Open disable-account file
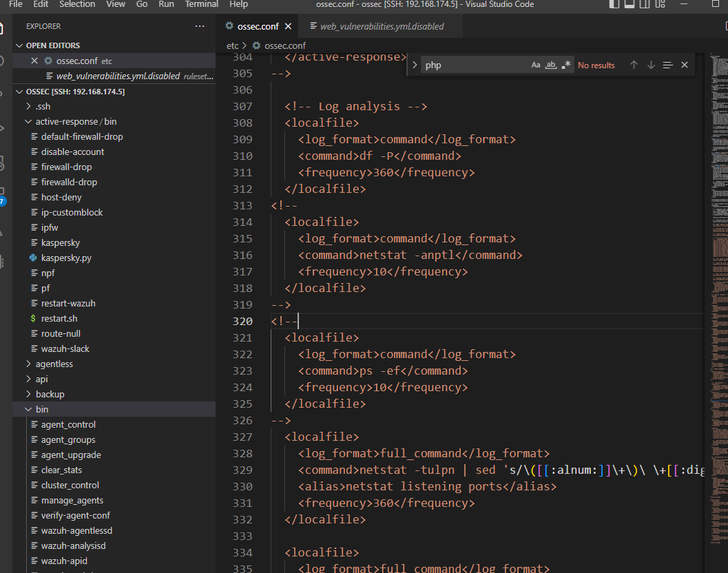 72,152
